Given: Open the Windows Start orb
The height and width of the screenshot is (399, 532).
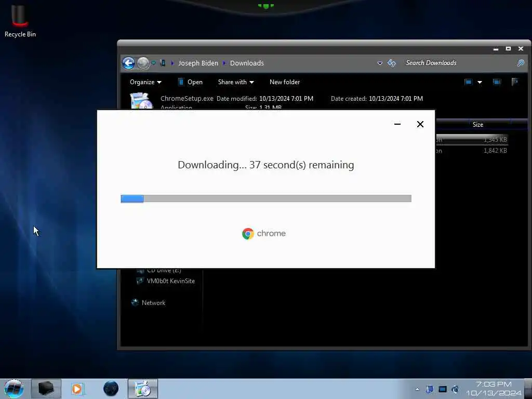Looking at the screenshot, I should [14, 389].
